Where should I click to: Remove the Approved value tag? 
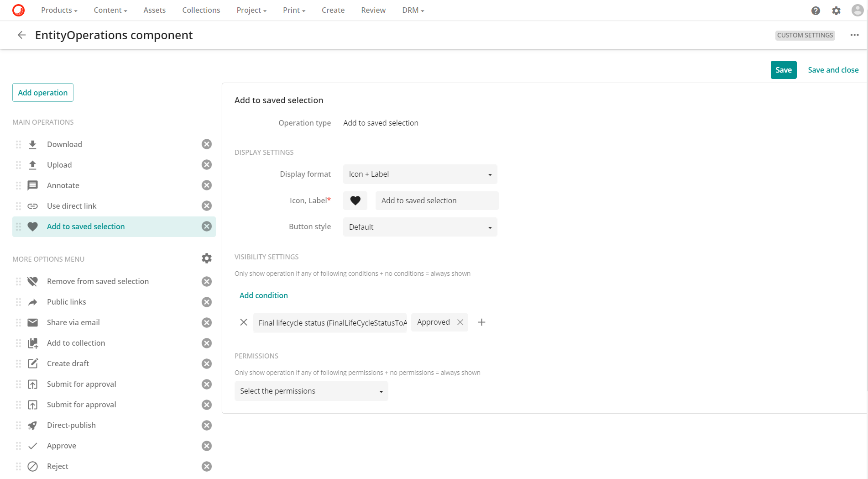[460, 322]
